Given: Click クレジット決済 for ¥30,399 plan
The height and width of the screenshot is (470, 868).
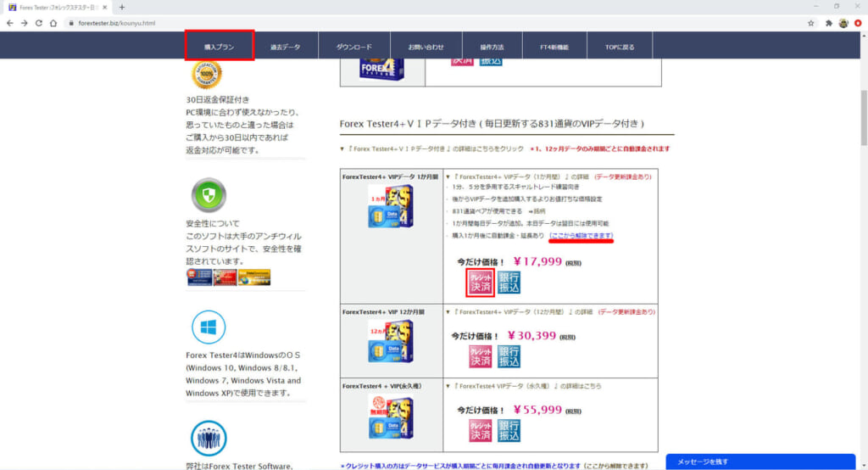Looking at the screenshot, I should tap(480, 356).
